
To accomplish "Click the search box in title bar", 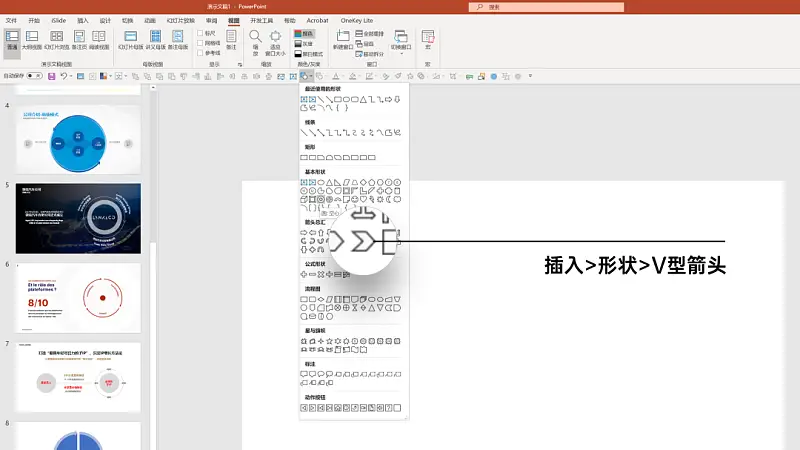I will [546, 7].
